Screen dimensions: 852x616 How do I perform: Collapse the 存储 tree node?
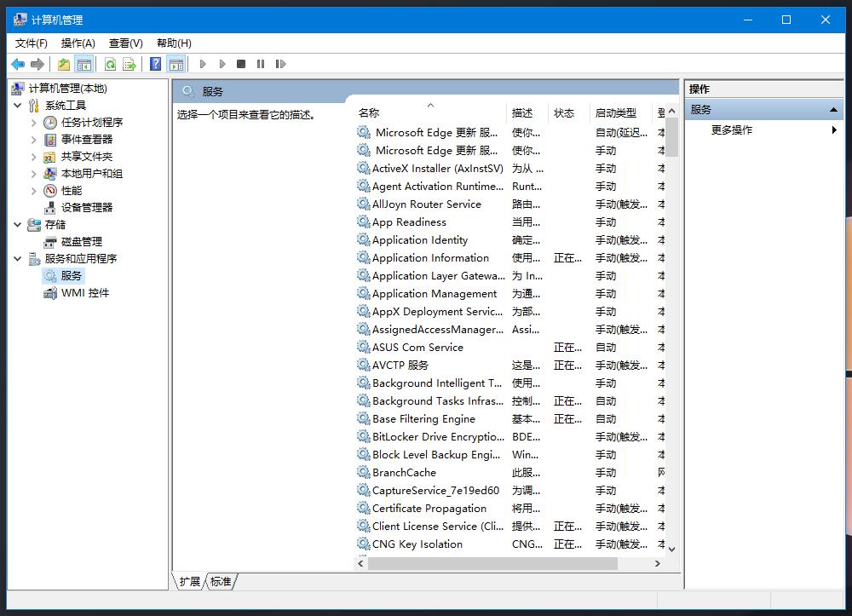coord(17,224)
